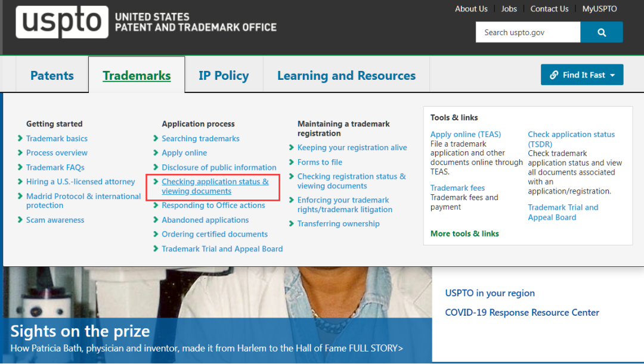Click the Patricia Bath banner photo
644x364 pixels.
point(218,292)
